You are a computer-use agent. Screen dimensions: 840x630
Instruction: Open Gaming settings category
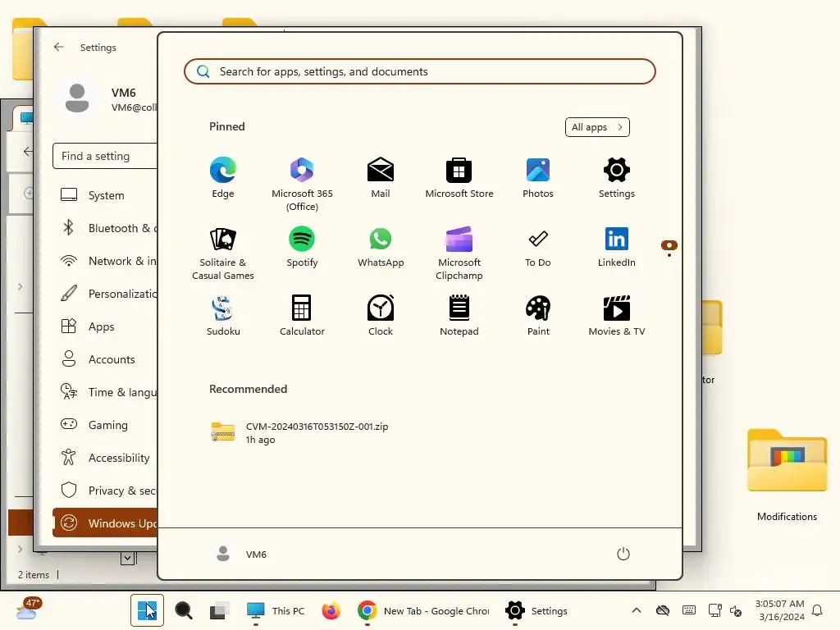pos(105,425)
